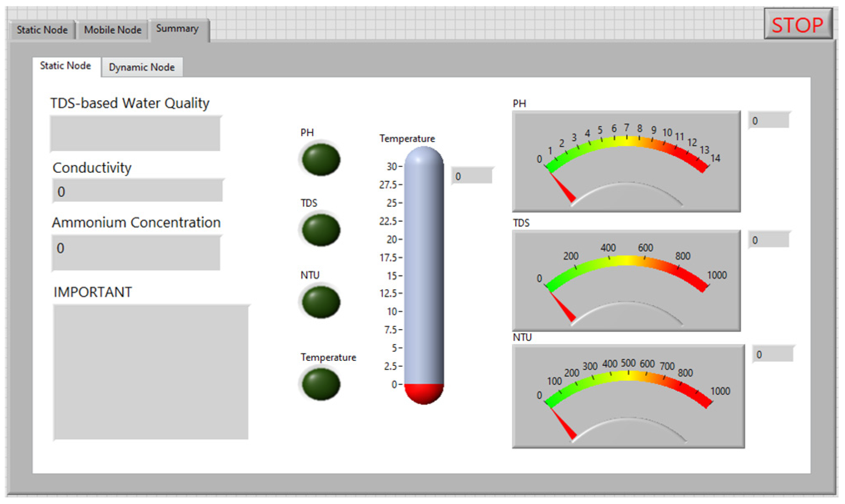This screenshot has width=845, height=504.
Task: Switch to the Dynamic Node sub-tab
Action: pos(142,67)
